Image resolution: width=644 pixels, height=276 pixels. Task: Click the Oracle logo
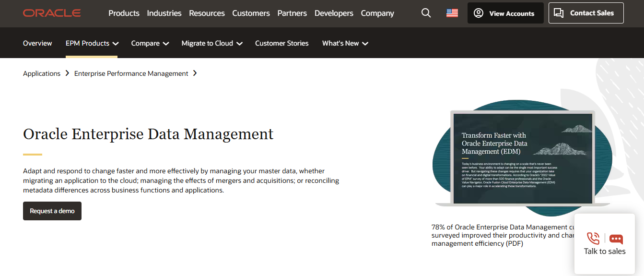(52, 13)
